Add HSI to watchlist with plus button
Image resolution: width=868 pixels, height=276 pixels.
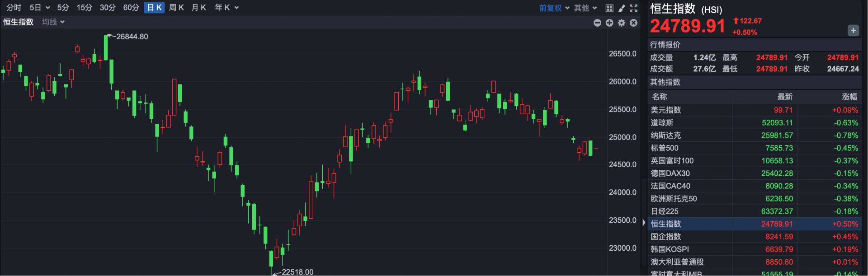(853, 30)
